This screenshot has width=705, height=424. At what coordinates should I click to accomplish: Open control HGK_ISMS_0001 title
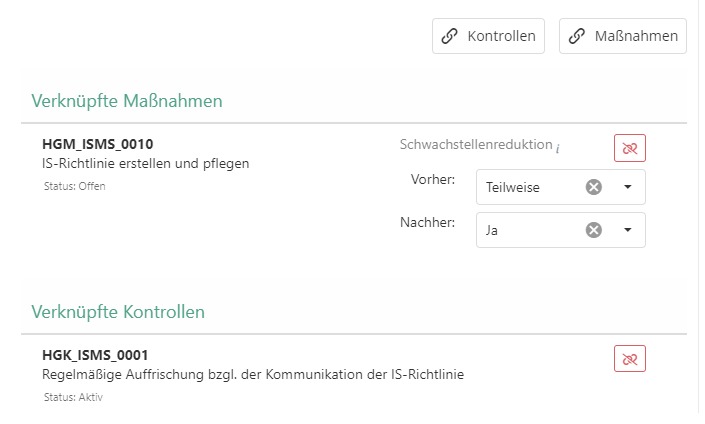coord(96,355)
